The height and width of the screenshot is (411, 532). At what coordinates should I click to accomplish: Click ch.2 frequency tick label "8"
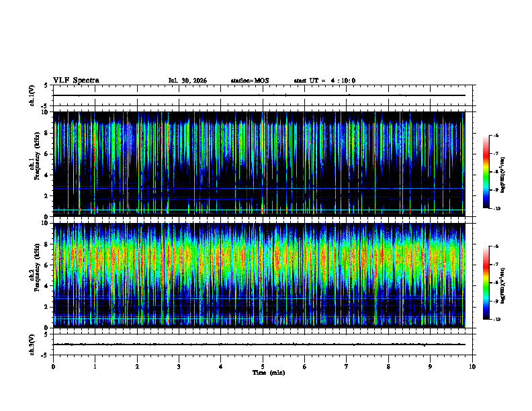click(47, 244)
